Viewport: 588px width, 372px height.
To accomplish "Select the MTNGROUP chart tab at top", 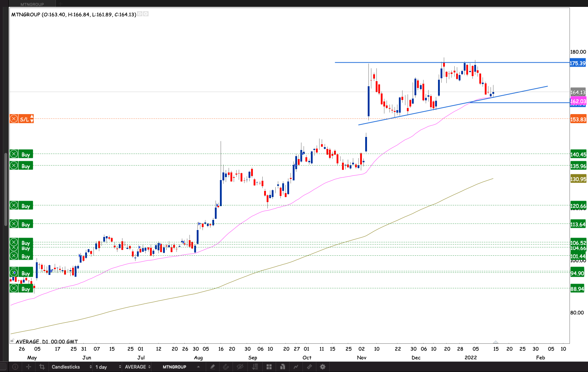I will point(32,4).
